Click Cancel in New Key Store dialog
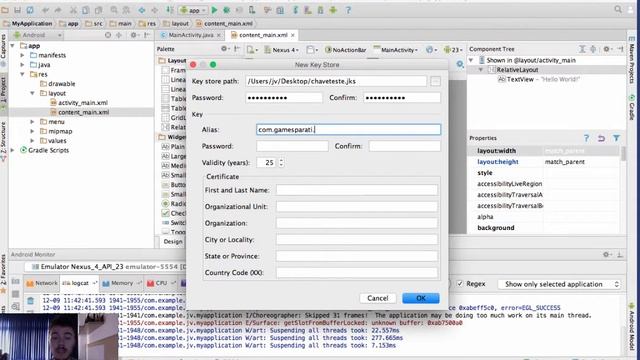 pos(378,298)
